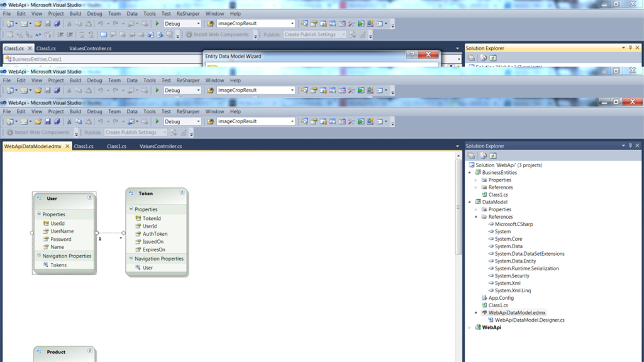Open active documents list arrow beside ValuesController.cs tab
The image size is (644, 362).
(458, 146)
